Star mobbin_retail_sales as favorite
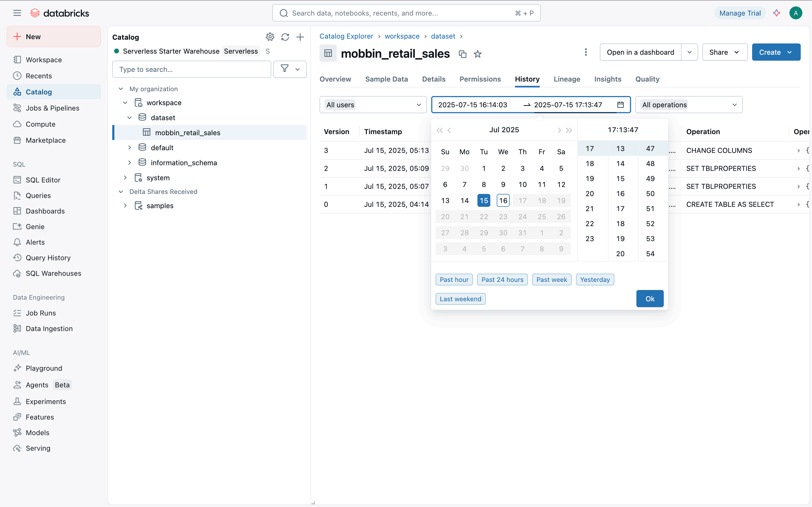This screenshot has height=507, width=812. pyautogui.click(x=477, y=54)
